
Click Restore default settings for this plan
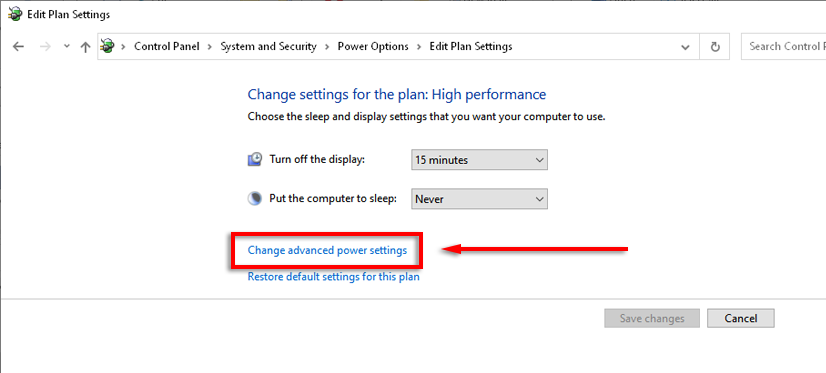click(333, 277)
